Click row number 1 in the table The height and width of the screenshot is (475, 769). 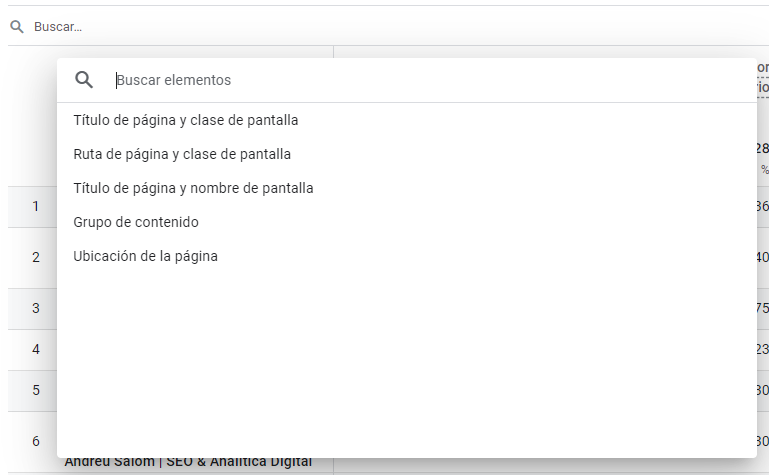point(36,206)
